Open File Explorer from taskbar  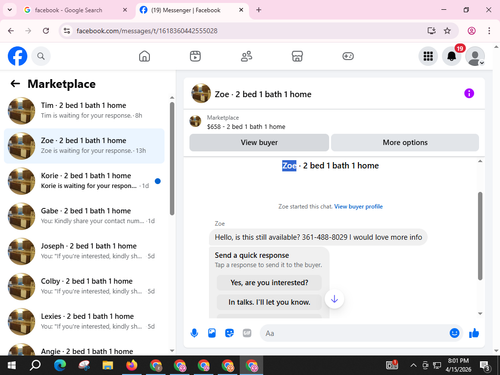click(x=108, y=366)
